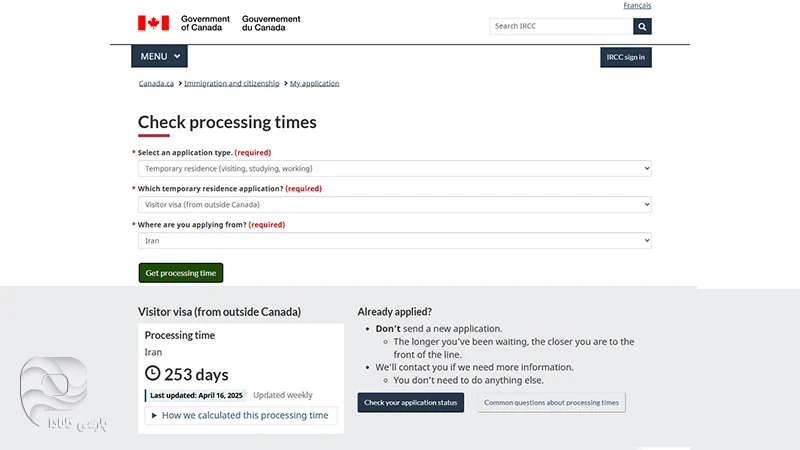Click Get processing time button

(180, 273)
